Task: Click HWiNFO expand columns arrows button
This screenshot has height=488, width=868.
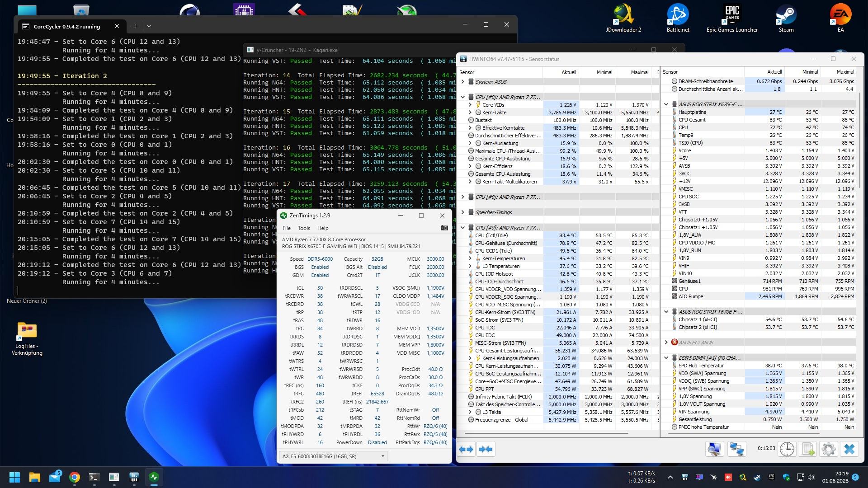Action: click(x=466, y=449)
